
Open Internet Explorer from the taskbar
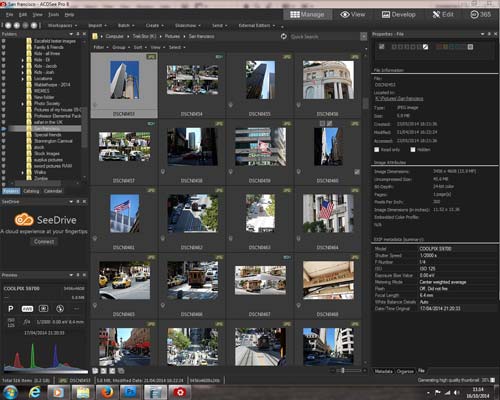(34, 392)
